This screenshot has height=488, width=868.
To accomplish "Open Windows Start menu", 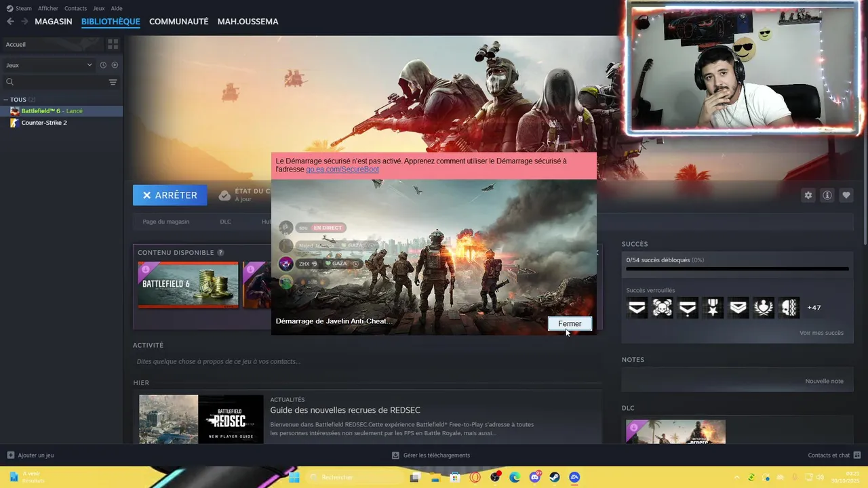I will (x=294, y=477).
